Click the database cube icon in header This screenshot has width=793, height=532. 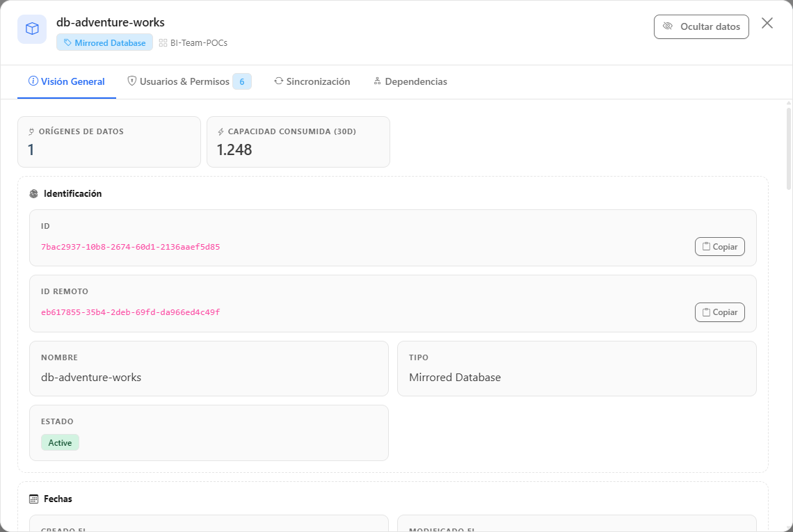tap(32, 29)
